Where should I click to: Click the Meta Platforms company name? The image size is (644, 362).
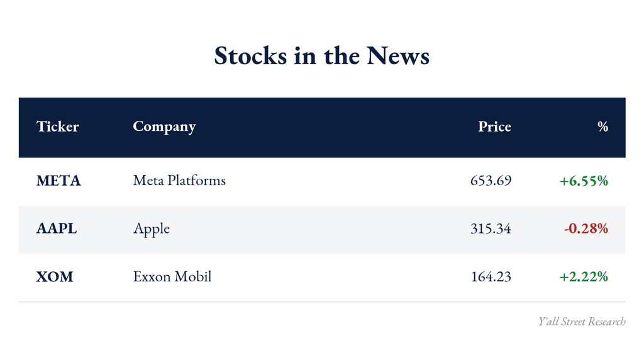click(179, 180)
